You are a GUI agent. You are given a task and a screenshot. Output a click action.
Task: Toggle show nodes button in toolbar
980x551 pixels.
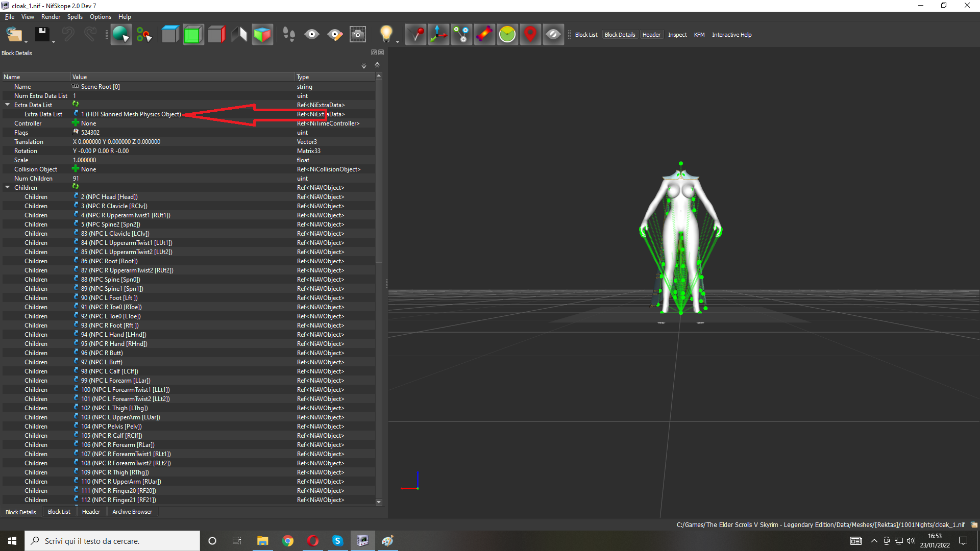point(461,35)
